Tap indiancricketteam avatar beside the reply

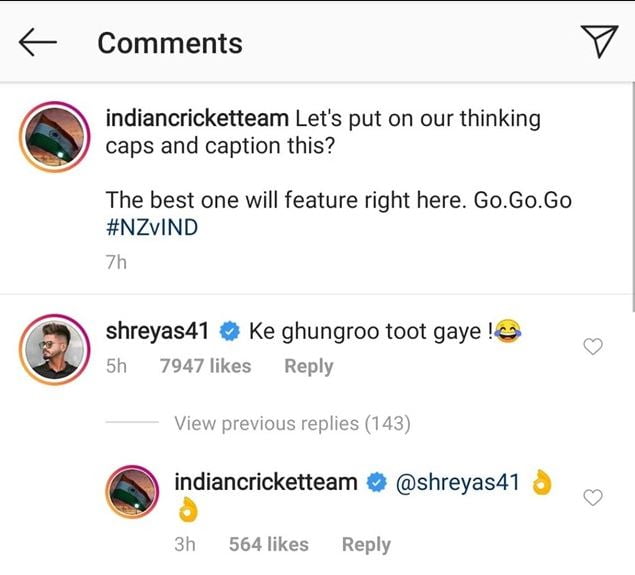134,493
